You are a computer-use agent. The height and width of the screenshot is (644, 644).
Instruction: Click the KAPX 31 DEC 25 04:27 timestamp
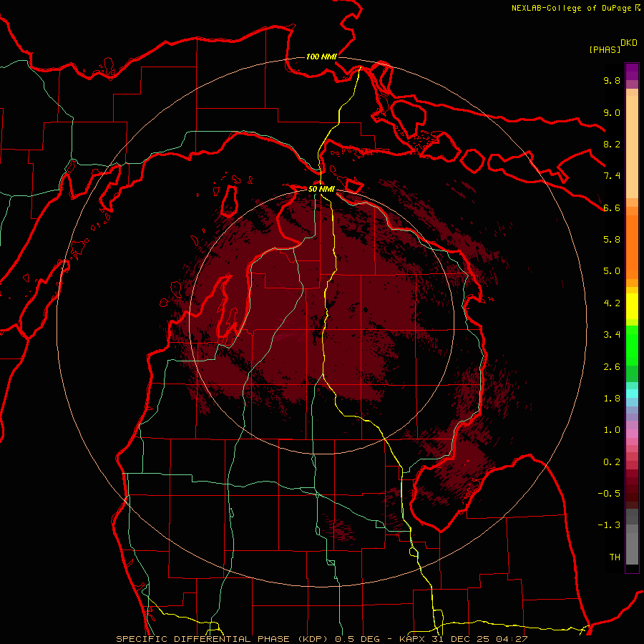pos(463,639)
